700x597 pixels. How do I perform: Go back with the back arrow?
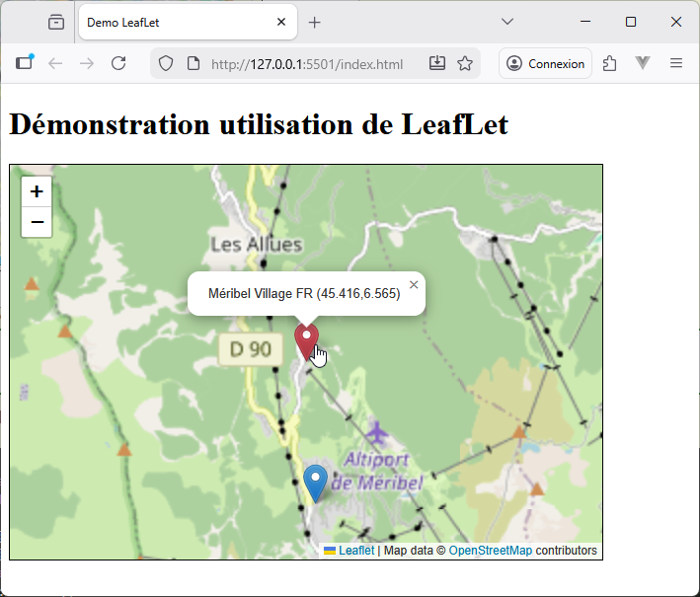55,63
